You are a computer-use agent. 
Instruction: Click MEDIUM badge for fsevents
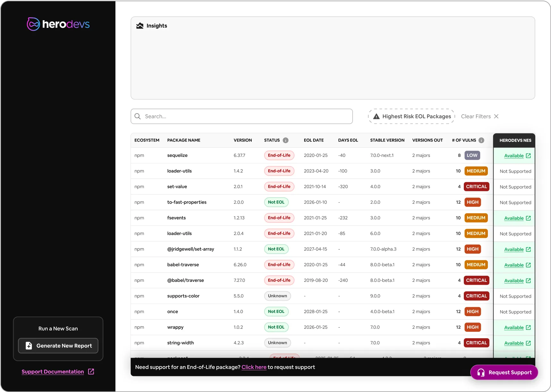tap(476, 218)
